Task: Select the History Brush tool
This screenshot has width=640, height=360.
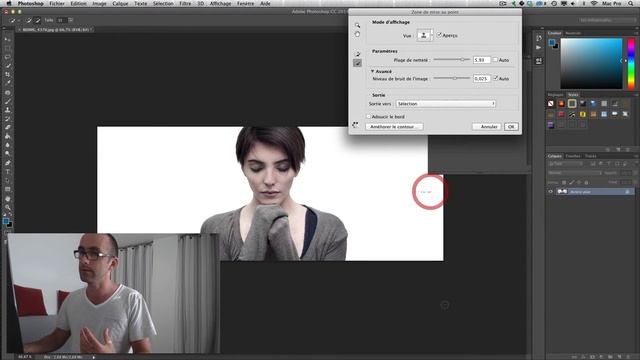Action: (7, 119)
